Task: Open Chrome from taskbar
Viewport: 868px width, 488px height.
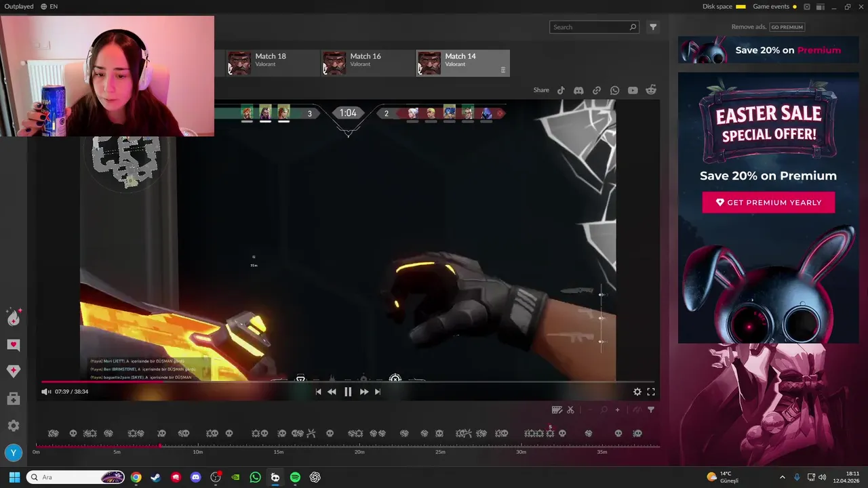Action: tap(136, 477)
